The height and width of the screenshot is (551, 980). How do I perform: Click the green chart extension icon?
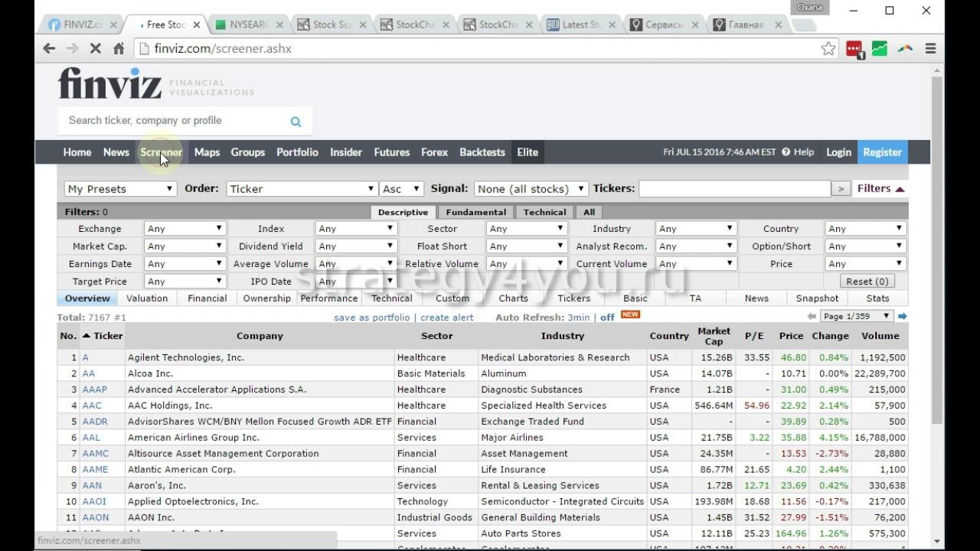tap(880, 48)
